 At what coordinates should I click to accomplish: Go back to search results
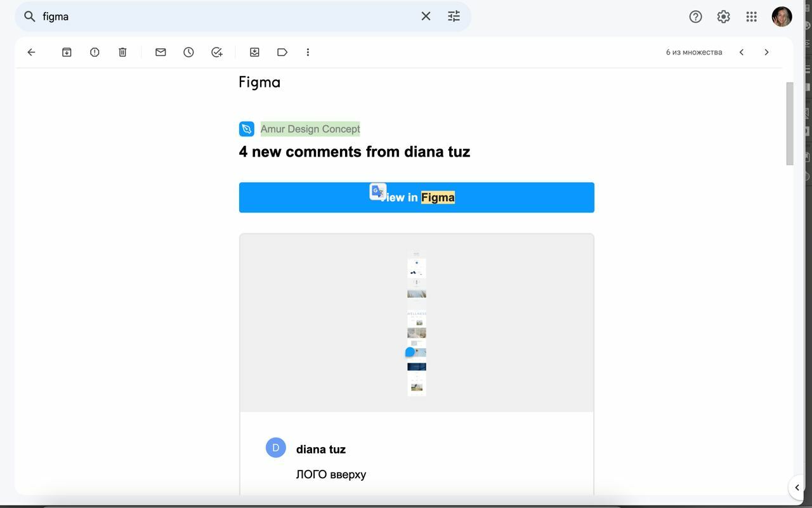pyautogui.click(x=31, y=52)
